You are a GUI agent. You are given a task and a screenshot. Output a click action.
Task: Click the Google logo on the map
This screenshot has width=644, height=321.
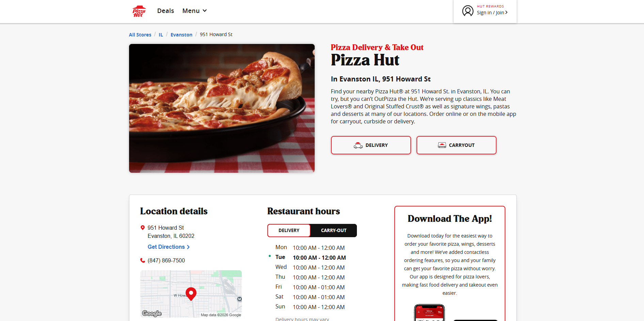coord(152,314)
